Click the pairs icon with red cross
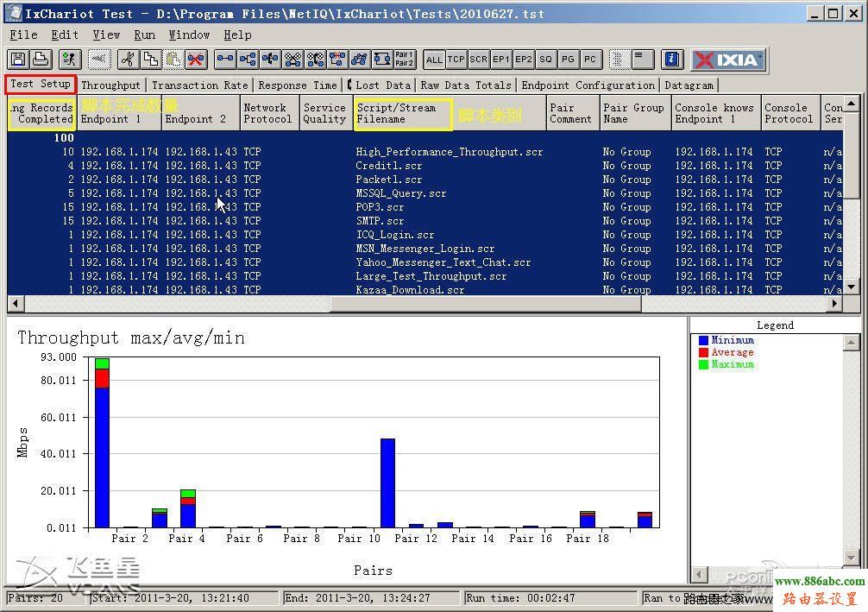Image resolution: width=868 pixels, height=612 pixels. (x=337, y=60)
